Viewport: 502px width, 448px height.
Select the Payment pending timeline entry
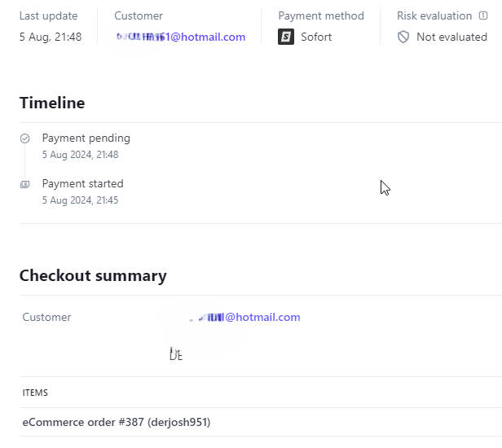(86, 147)
